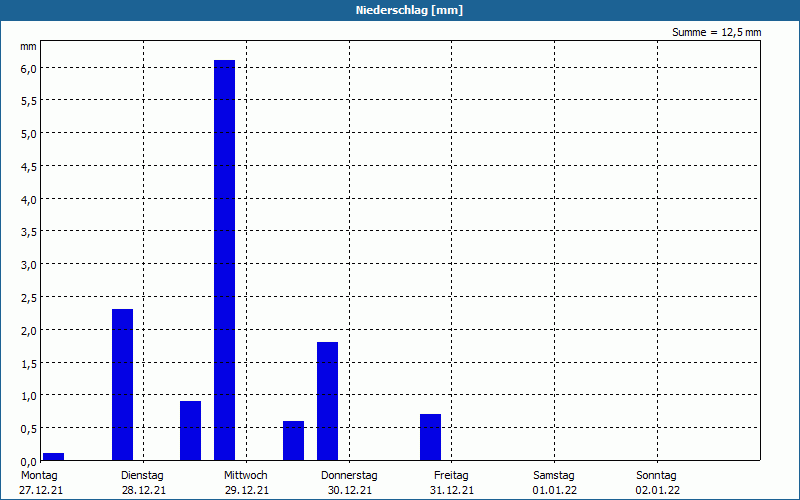Viewport: 800px width, 500px height.
Task: Click the 2,5 y-axis value
Action: pos(29,298)
